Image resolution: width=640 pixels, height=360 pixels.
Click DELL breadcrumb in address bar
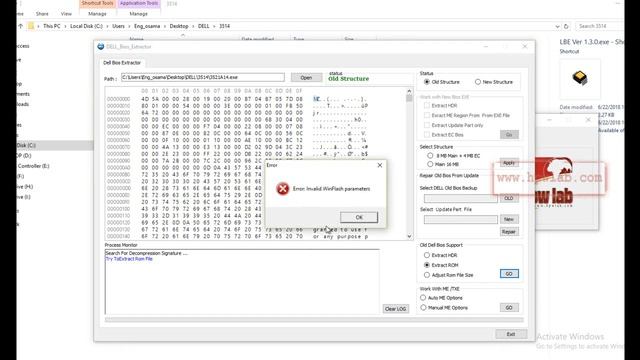click(204, 26)
